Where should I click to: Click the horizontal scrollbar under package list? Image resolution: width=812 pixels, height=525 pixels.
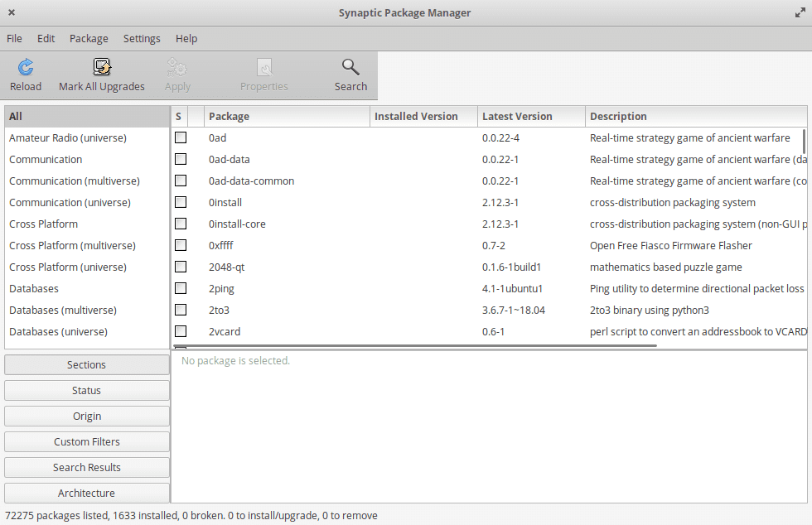tap(415, 345)
